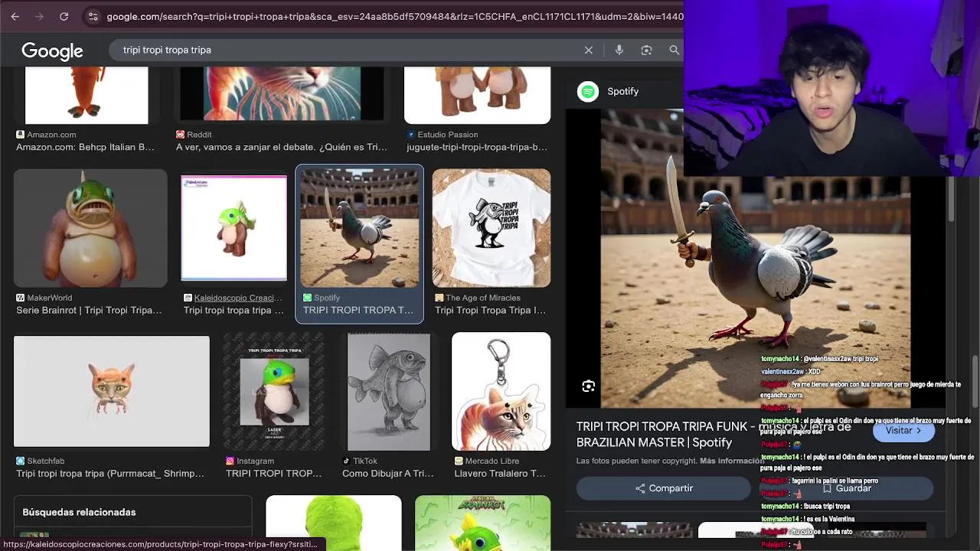980x551 pixels.
Task: Click 'TRIPI TROPI TROP...' Instagram title
Action: pyautogui.click(x=273, y=473)
